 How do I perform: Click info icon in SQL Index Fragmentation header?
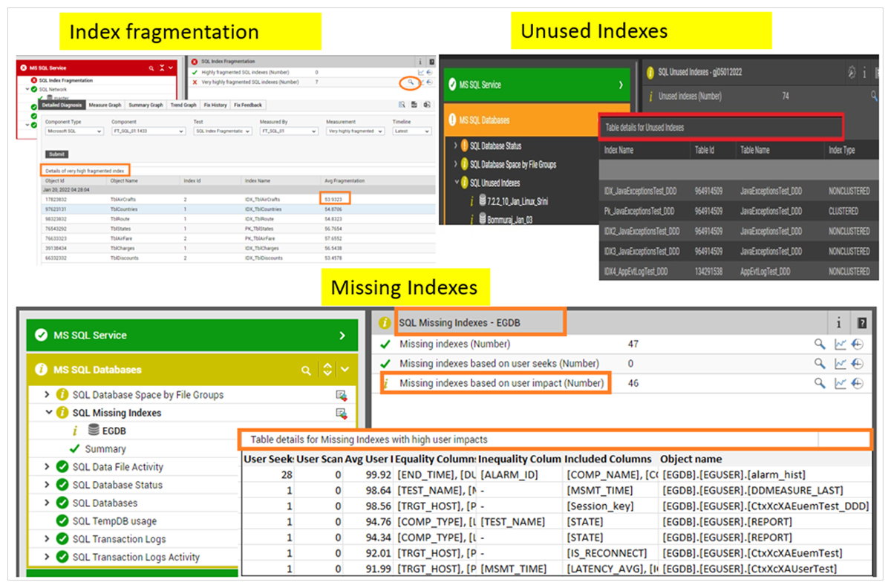[x=420, y=62]
